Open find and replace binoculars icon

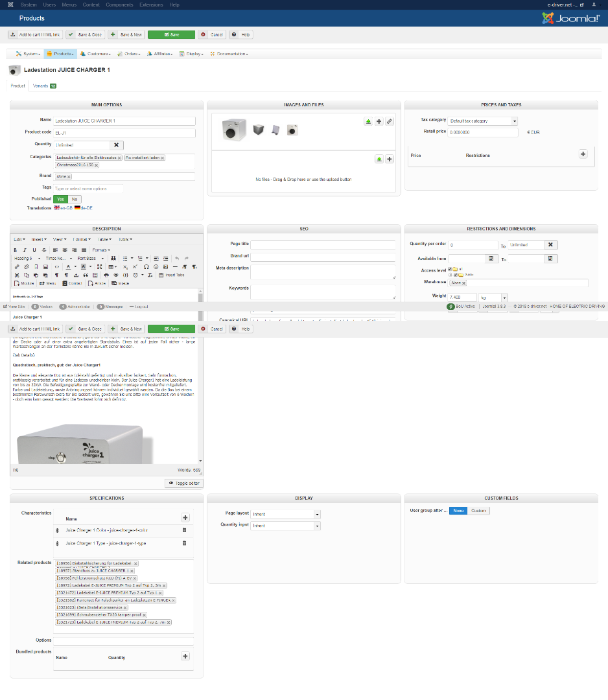[x=113, y=259]
